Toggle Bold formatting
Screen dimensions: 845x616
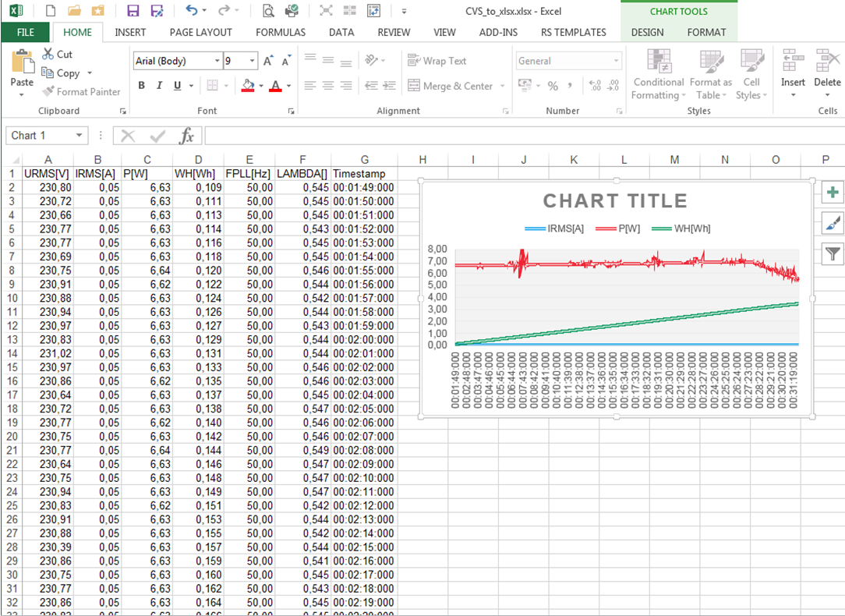coord(141,86)
